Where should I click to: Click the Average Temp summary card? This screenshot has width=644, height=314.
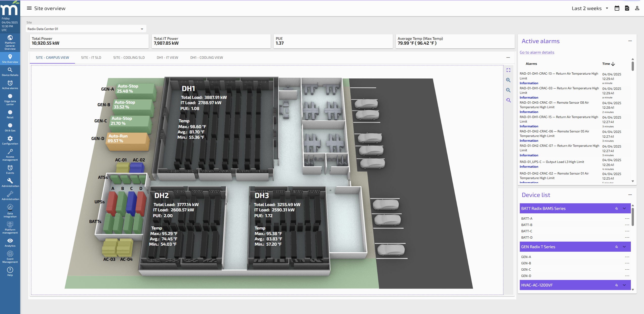pyautogui.click(x=455, y=41)
